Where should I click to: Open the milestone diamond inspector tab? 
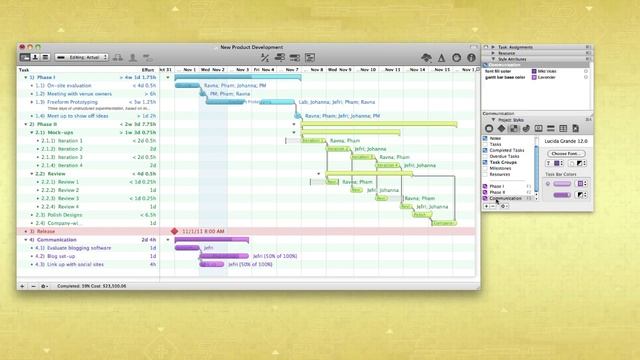coord(501,129)
